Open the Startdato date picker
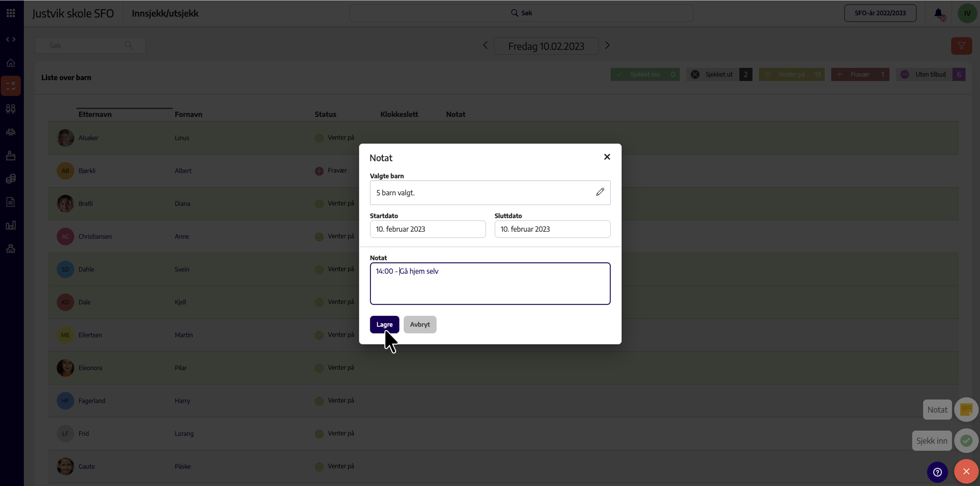 (x=427, y=229)
